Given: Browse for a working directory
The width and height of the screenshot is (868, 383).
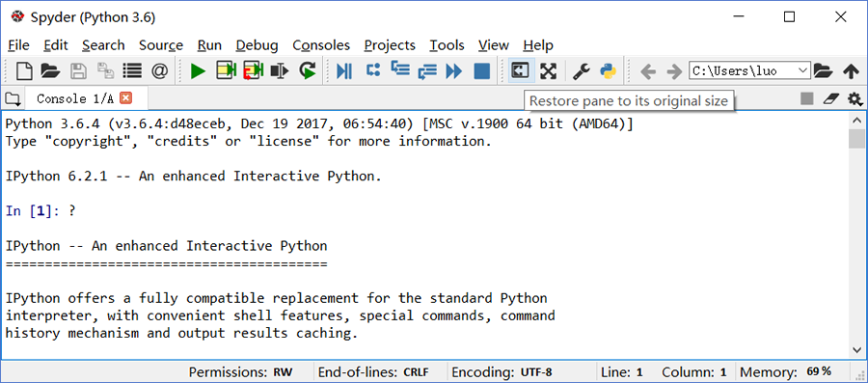Looking at the screenshot, I should point(824,70).
